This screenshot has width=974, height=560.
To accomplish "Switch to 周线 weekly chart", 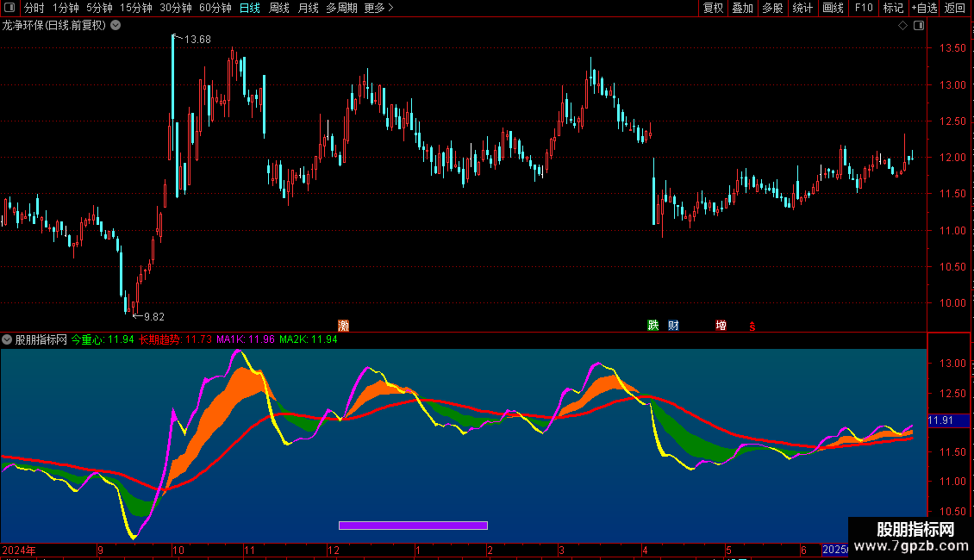I will (279, 8).
